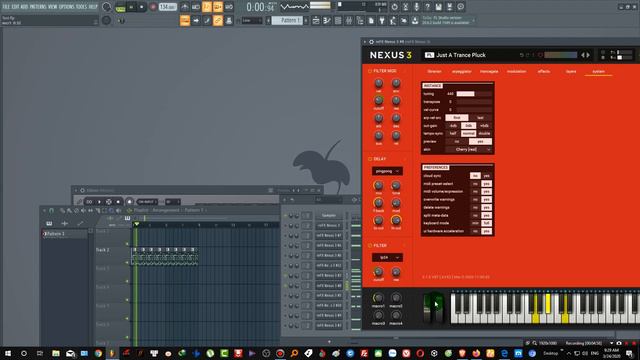Click the transpose value bar

pos(474,102)
